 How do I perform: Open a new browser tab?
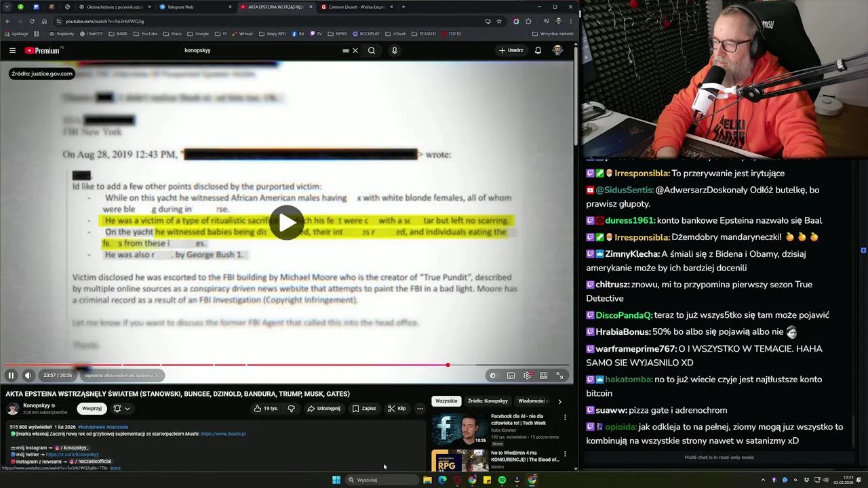pyautogui.click(x=403, y=7)
